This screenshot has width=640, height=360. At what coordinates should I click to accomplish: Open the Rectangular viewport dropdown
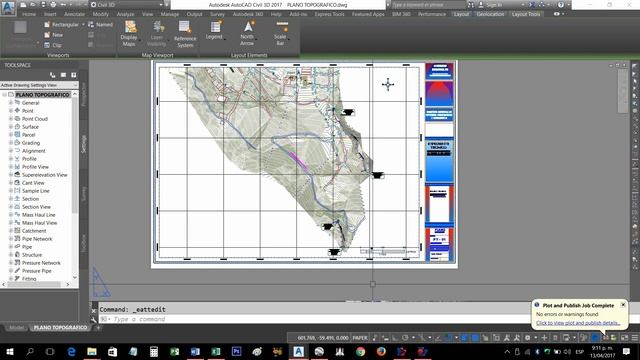click(x=83, y=24)
